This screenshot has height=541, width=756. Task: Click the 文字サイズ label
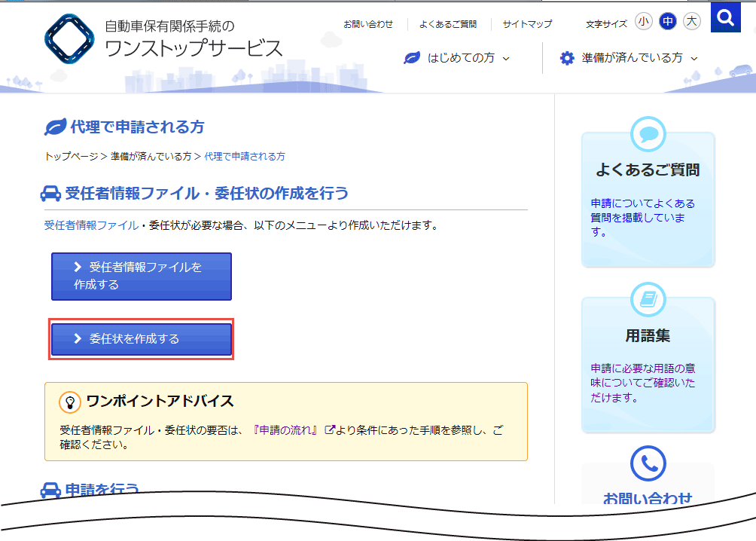[606, 24]
